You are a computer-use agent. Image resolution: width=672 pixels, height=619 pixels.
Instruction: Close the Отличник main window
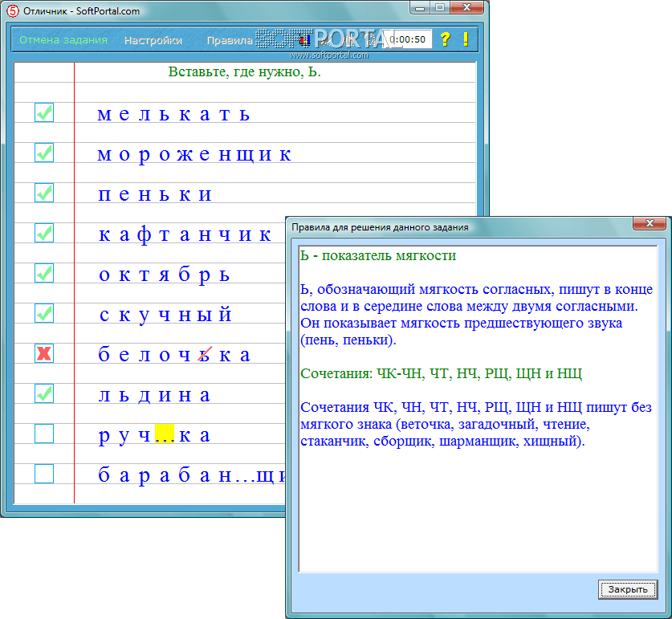coord(466,8)
